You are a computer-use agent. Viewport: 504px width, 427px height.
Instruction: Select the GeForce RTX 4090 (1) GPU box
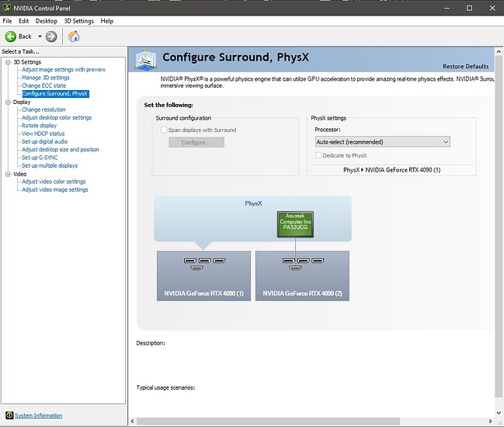pos(203,276)
